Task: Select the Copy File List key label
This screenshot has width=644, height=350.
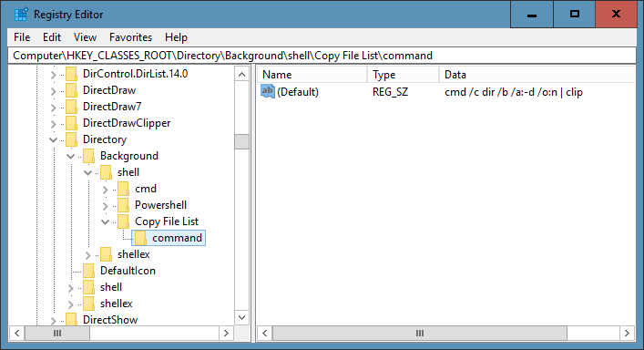Action: [x=167, y=221]
